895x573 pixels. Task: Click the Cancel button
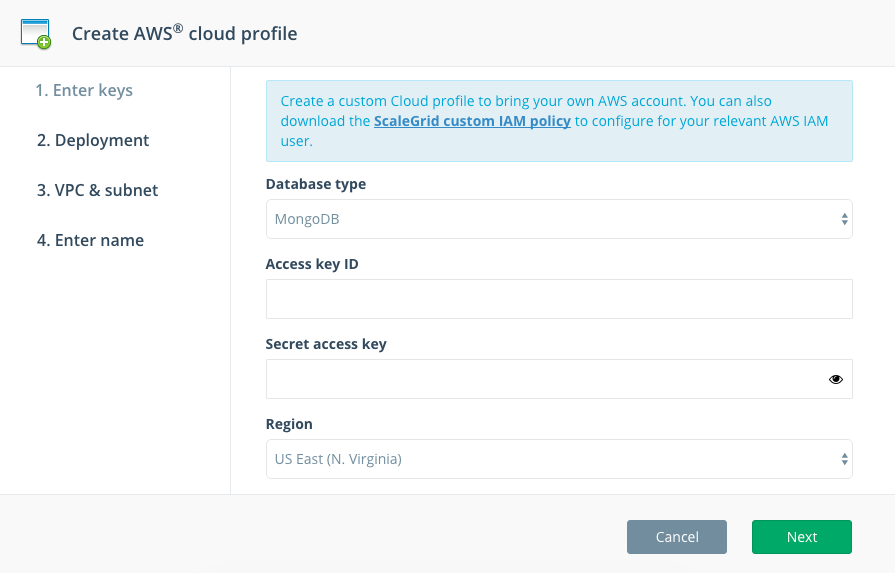[x=676, y=536]
